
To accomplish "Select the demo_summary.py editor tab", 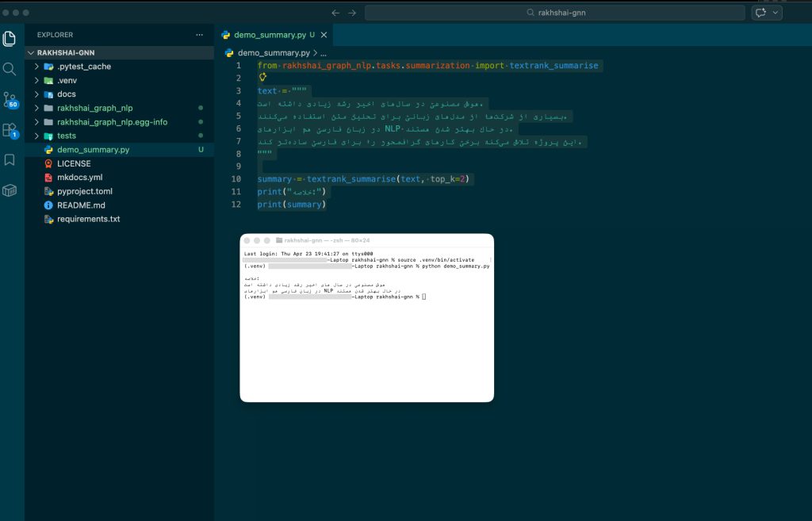I will click(x=270, y=35).
